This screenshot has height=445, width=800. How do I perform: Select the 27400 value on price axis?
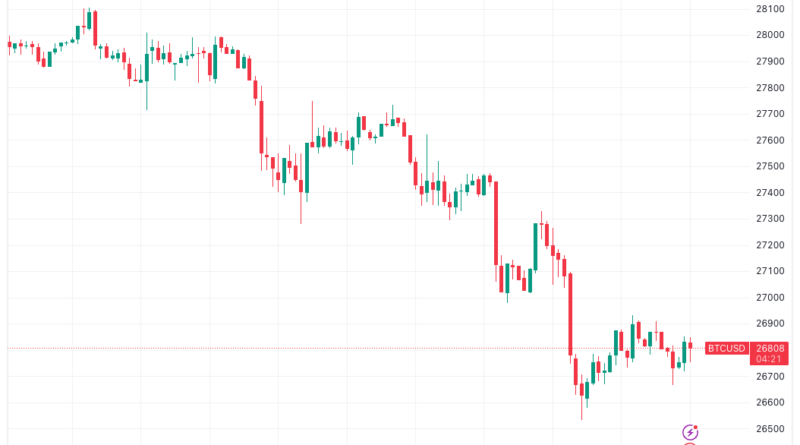[x=772, y=193]
